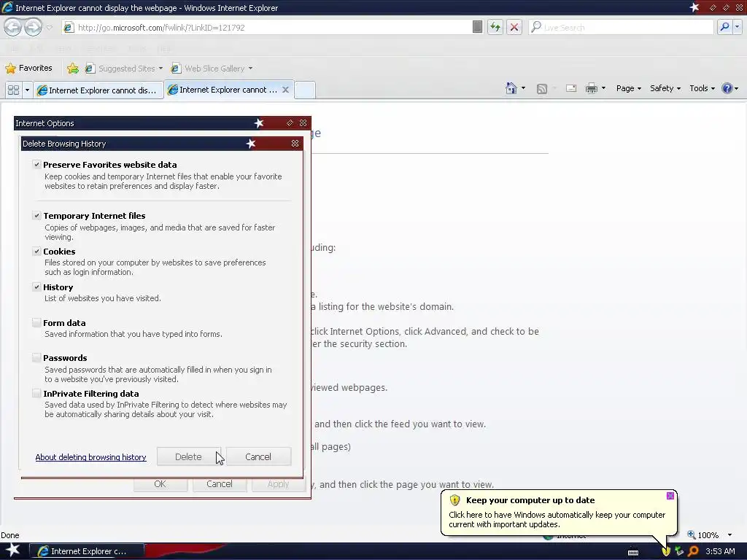Open the tab list dropdown arrow

coord(27,90)
